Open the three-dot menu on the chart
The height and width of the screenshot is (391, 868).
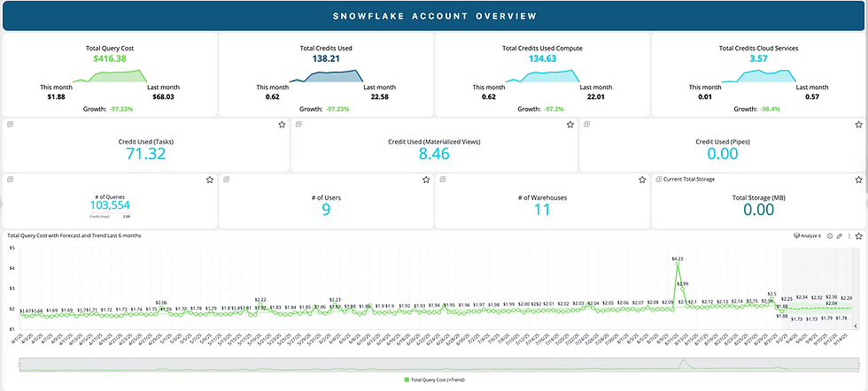(849, 236)
